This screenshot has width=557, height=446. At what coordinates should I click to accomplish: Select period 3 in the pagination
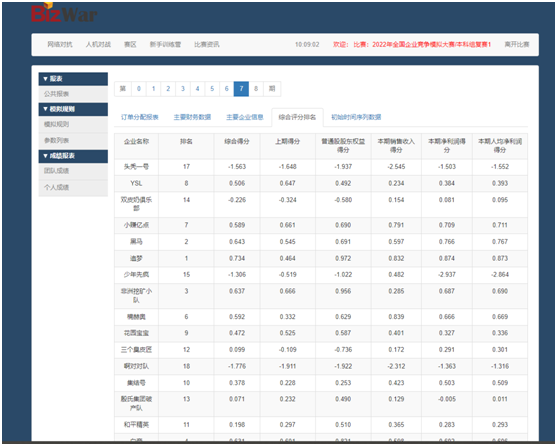[183, 89]
